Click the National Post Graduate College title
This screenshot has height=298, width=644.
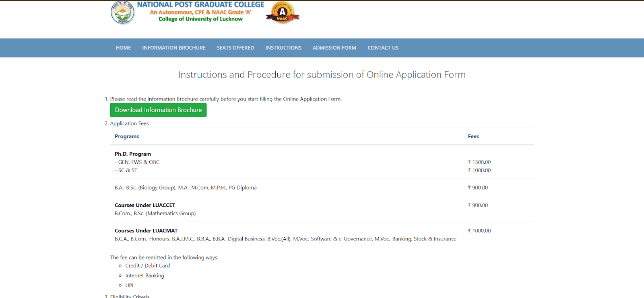(x=200, y=5)
